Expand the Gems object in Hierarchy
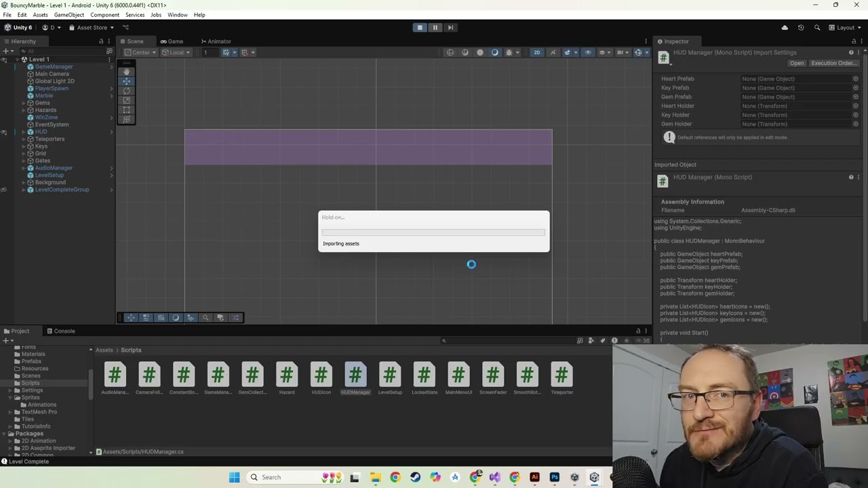Viewport: 868px width, 488px height. click(x=24, y=103)
